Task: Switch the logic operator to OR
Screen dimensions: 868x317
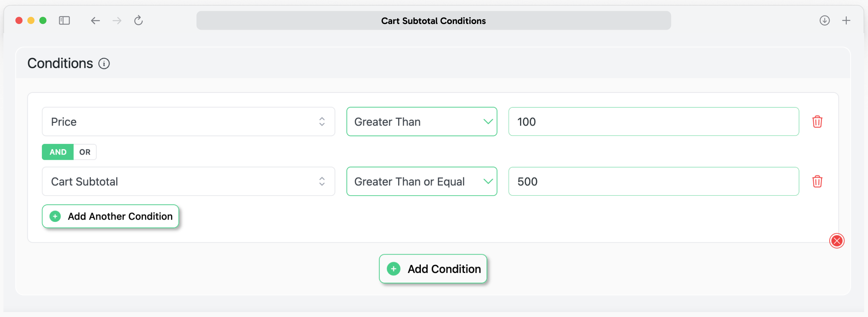Action: [85, 152]
